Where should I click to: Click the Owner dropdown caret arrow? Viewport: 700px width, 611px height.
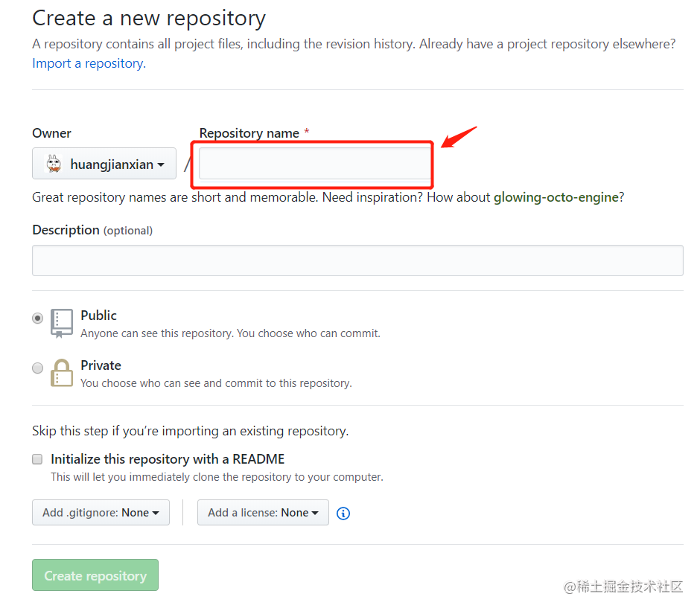click(x=161, y=164)
